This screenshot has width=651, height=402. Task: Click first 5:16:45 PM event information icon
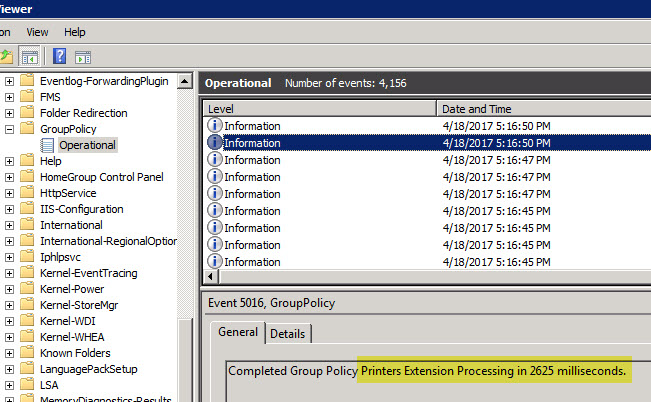tap(215, 211)
